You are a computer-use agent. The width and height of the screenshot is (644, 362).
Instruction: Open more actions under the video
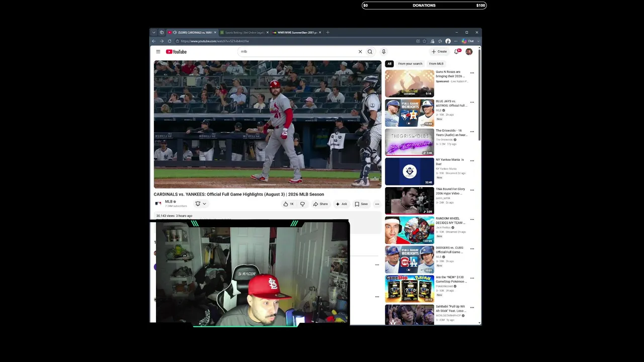[377, 204]
